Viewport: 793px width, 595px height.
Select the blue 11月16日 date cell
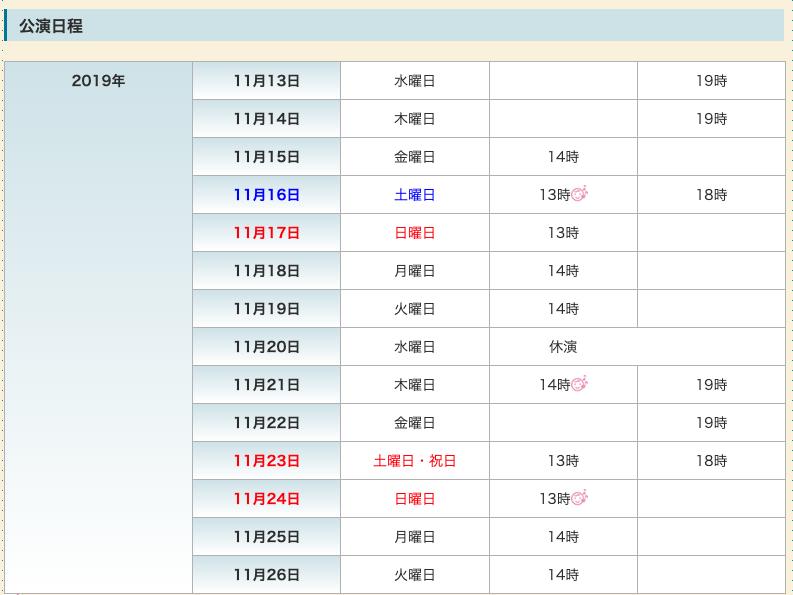pyautogui.click(x=267, y=195)
